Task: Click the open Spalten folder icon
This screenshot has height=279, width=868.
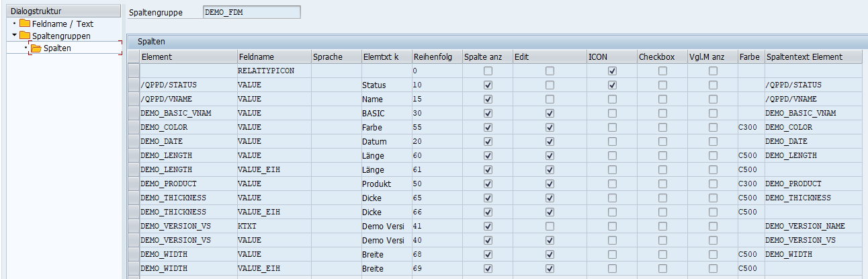Action: coord(36,48)
